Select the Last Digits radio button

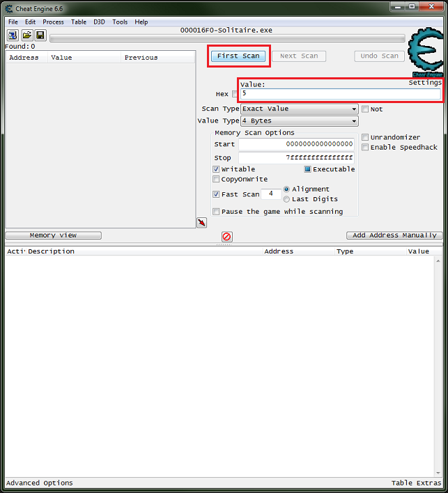[286, 199]
